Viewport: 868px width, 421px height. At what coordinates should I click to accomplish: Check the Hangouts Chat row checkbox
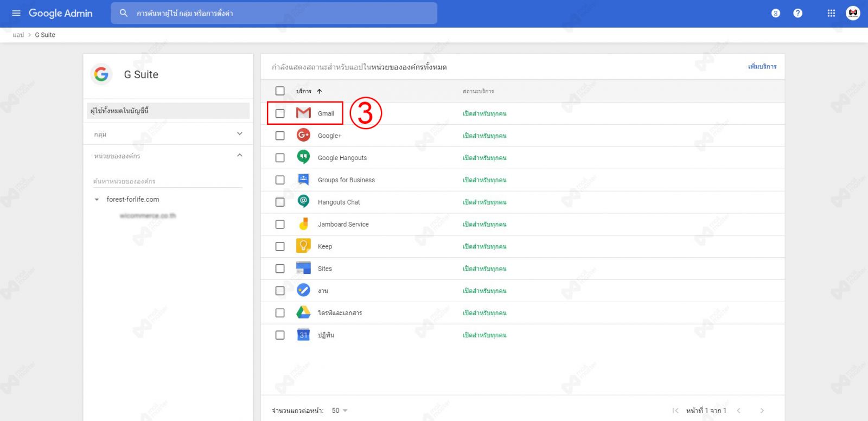click(x=280, y=202)
